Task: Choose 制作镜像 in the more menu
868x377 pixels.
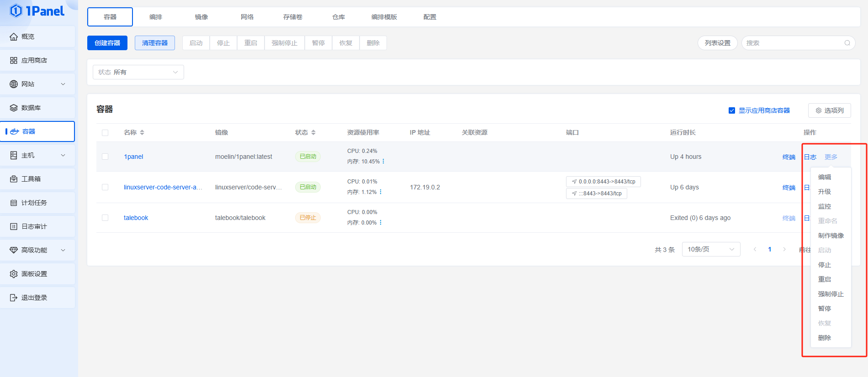Action: (x=831, y=236)
